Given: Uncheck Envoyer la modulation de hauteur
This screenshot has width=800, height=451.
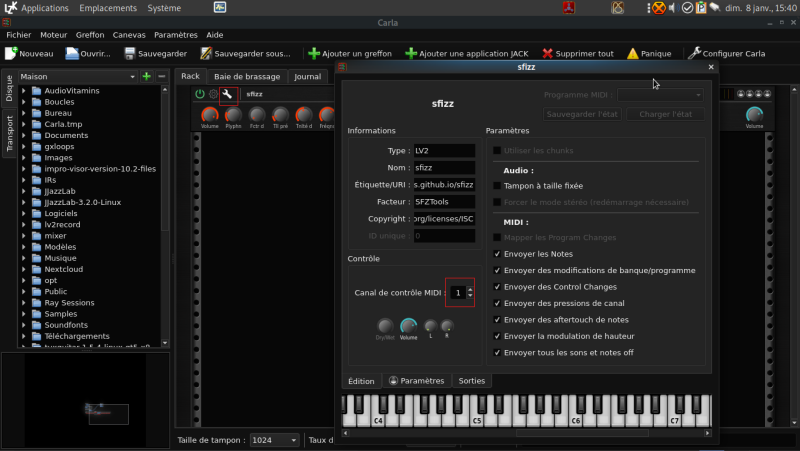Looking at the screenshot, I should (497, 336).
